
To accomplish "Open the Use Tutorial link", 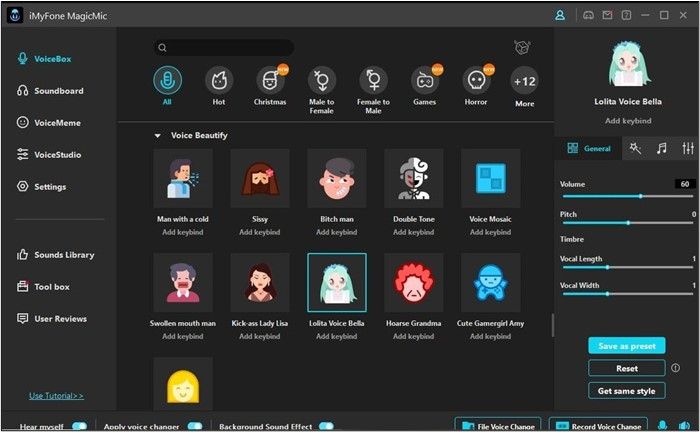I will pos(56,396).
